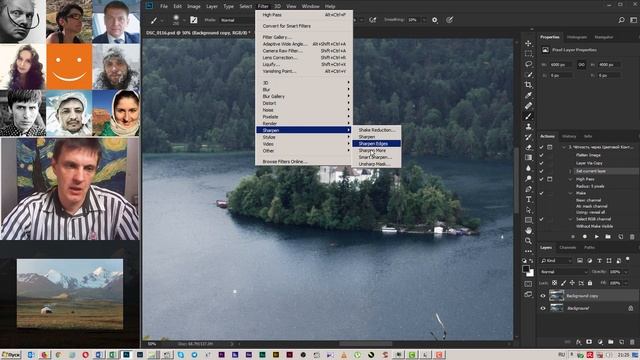Select the Eyedropper tool
The height and width of the screenshot is (360, 640).
[529, 95]
